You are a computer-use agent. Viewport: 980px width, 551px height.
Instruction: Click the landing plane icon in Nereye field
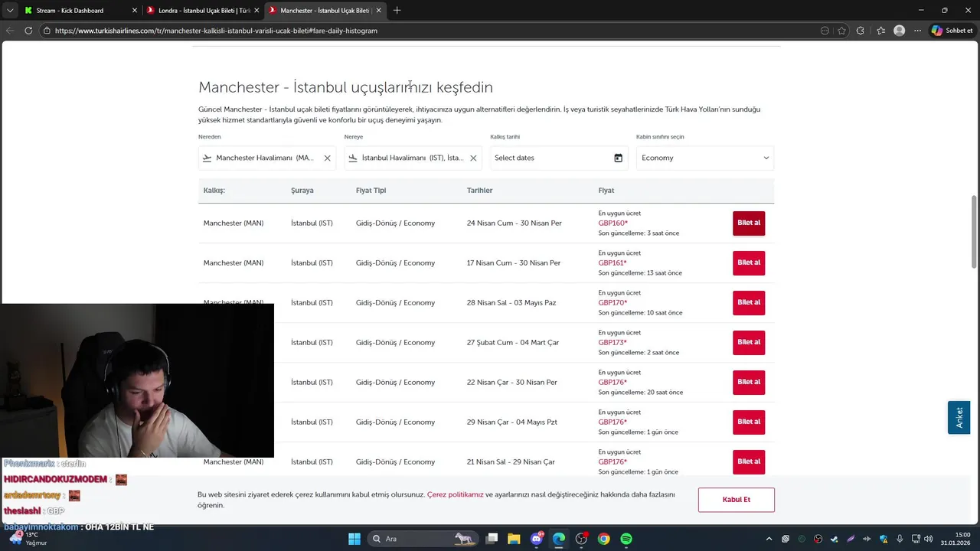tap(353, 158)
